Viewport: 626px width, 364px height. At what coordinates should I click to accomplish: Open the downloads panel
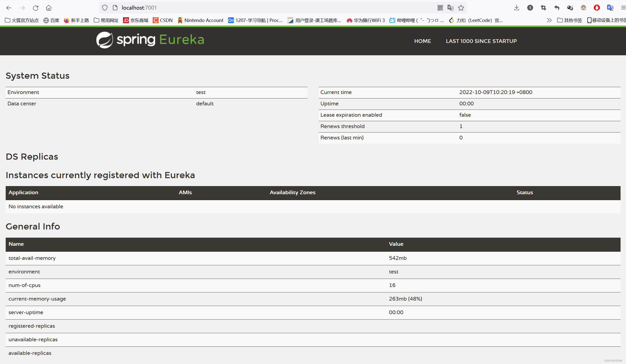click(517, 8)
